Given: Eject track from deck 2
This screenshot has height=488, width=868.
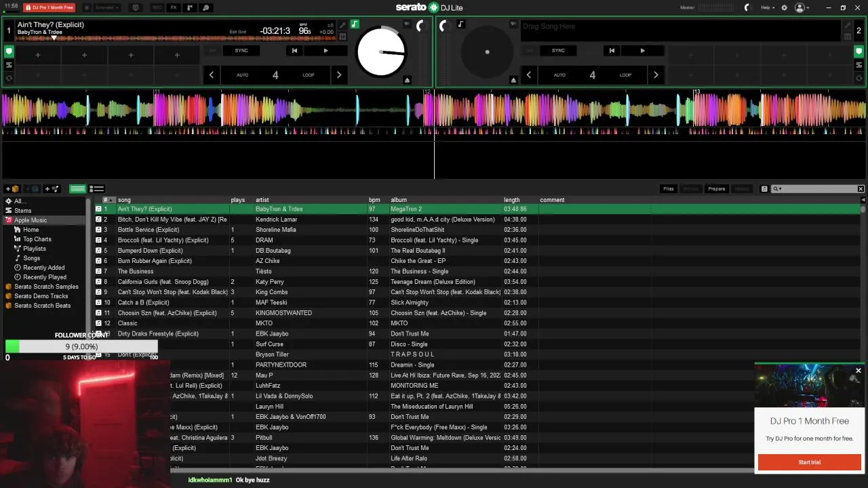Looking at the screenshot, I should 513,80.
